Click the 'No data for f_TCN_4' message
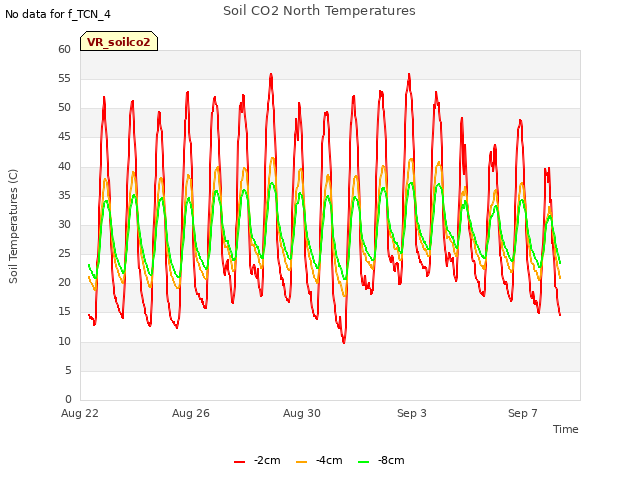The height and width of the screenshot is (480, 640). (58, 14)
